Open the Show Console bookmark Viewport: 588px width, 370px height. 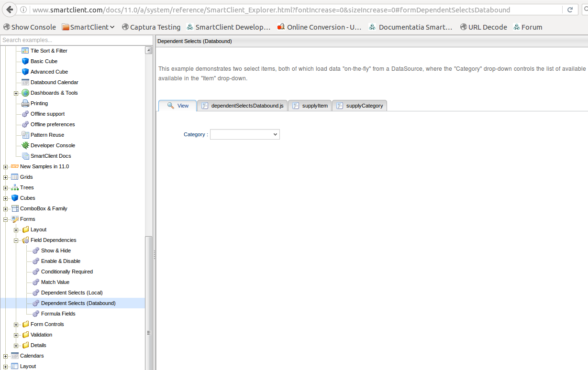click(x=30, y=27)
